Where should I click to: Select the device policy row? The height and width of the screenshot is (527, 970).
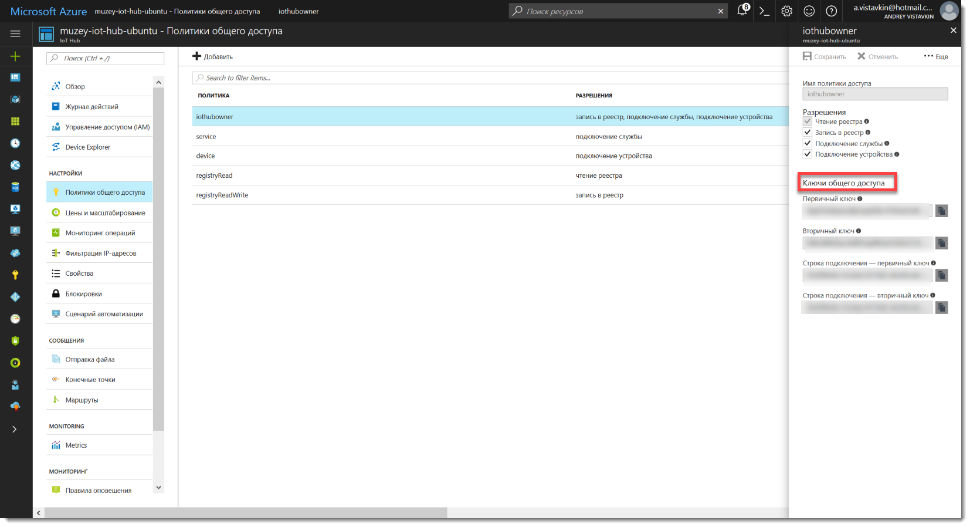[x=490, y=156]
